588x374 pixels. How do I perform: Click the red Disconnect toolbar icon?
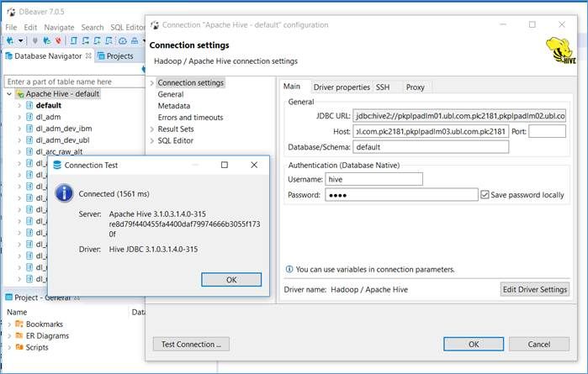click(58, 40)
